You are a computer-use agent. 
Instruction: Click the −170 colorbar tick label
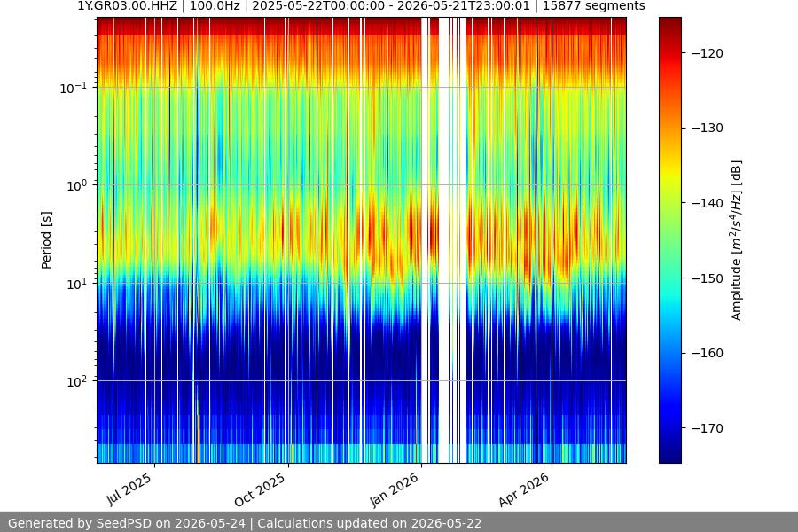click(708, 428)
